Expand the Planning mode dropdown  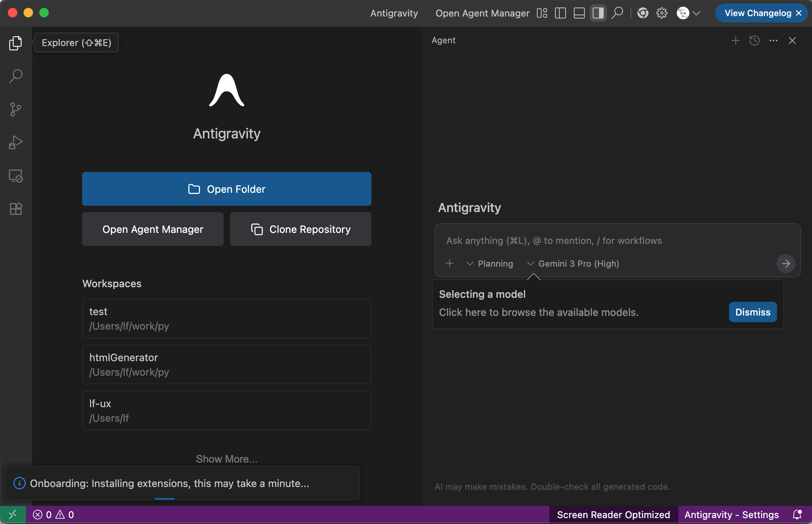pos(490,264)
